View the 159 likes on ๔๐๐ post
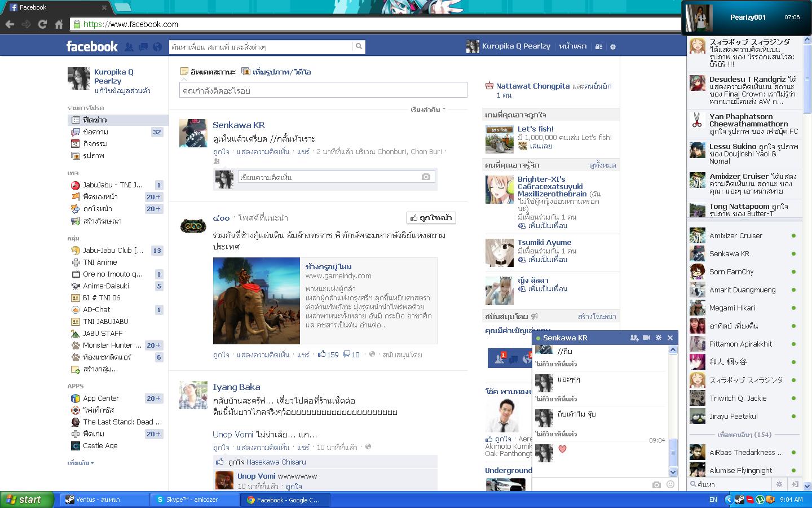This screenshot has width=812, height=508. click(x=328, y=354)
